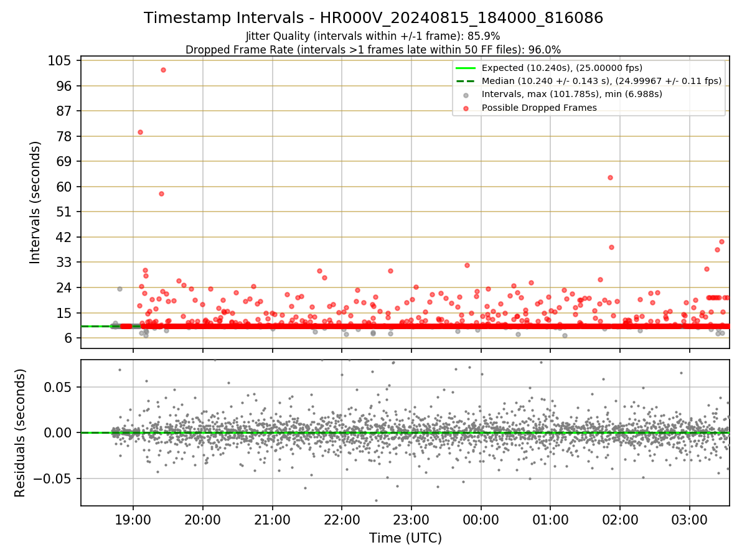Click the red outlier point near 79 seconds
Image resolution: width=747 pixels, height=560 pixels.
140,132
